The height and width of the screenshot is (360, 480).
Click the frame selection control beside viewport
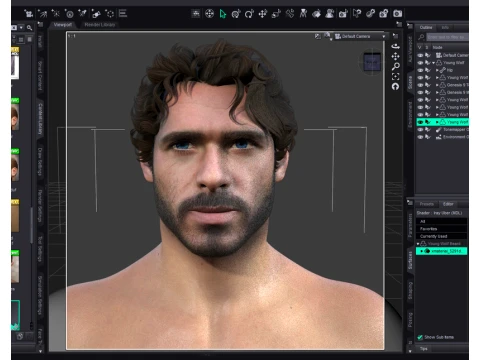click(395, 77)
